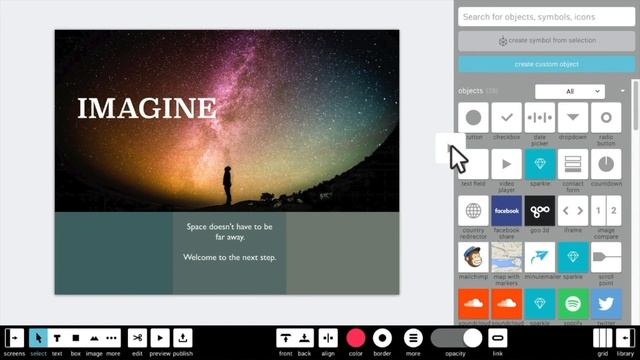Select "Welcome to the next step." text
This screenshot has width=640, height=360.
[x=229, y=258]
